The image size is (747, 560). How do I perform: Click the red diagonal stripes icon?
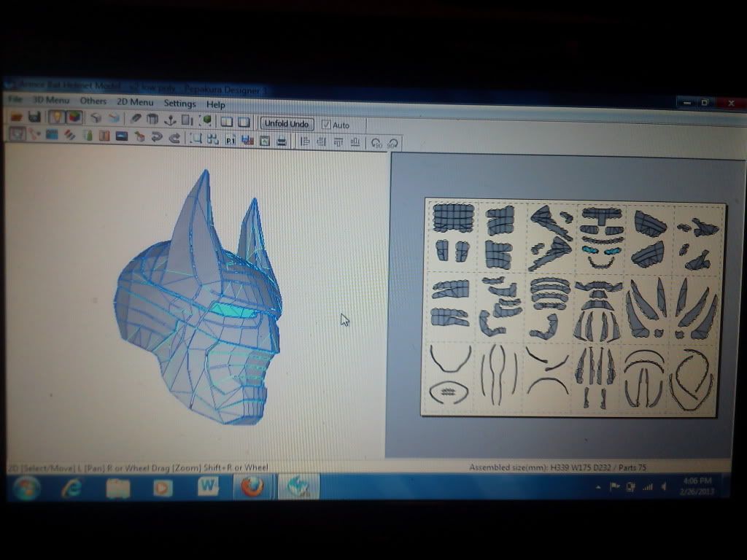[69, 136]
